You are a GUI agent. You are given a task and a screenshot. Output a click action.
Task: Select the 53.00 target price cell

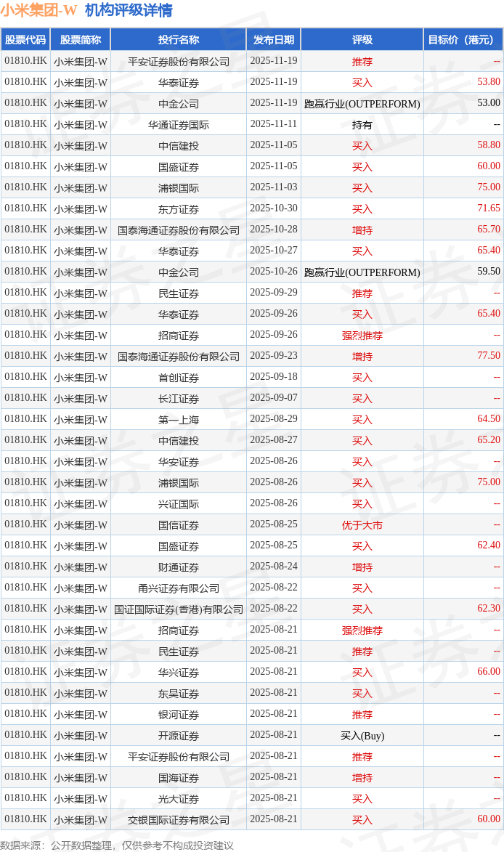coord(488,103)
